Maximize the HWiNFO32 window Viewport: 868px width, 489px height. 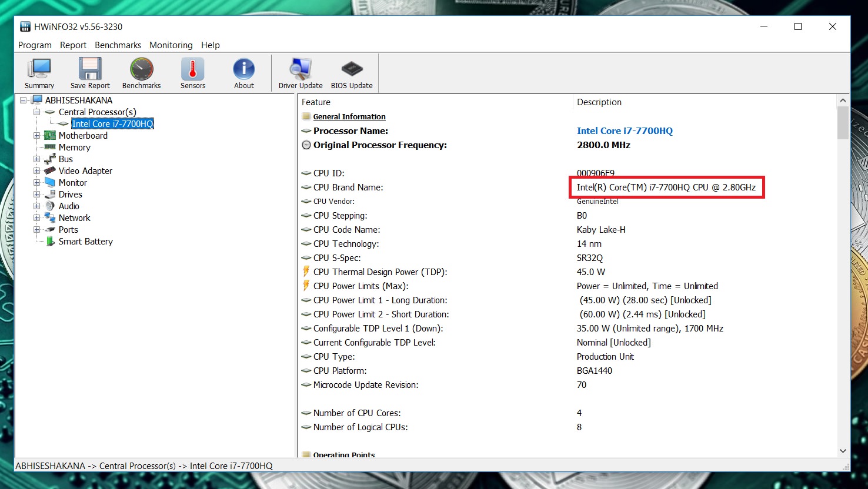pyautogui.click(x=798, y=26)
